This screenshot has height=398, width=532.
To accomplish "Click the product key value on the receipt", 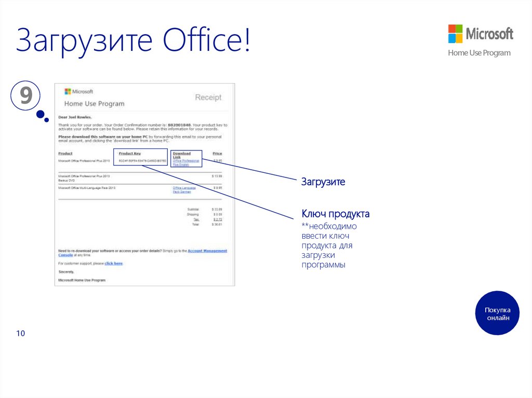I will pyautogui.click(x=141, y=161).
